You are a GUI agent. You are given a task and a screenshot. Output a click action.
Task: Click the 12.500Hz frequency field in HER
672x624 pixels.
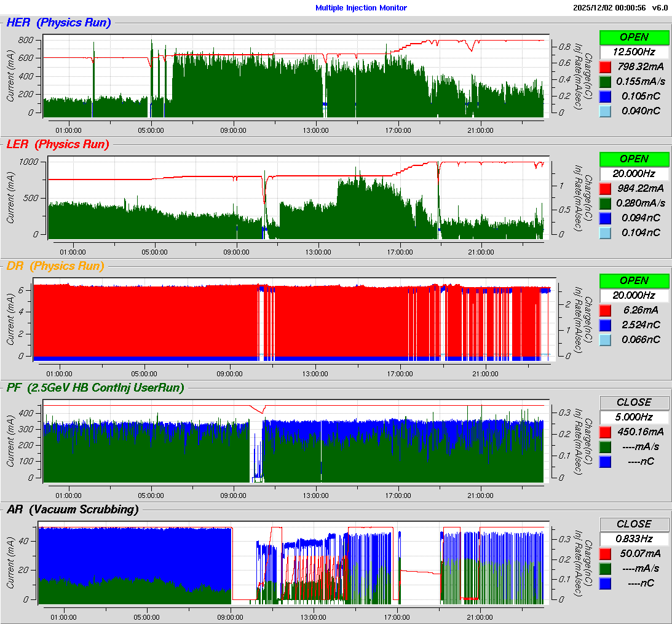(x=634, y=52)
